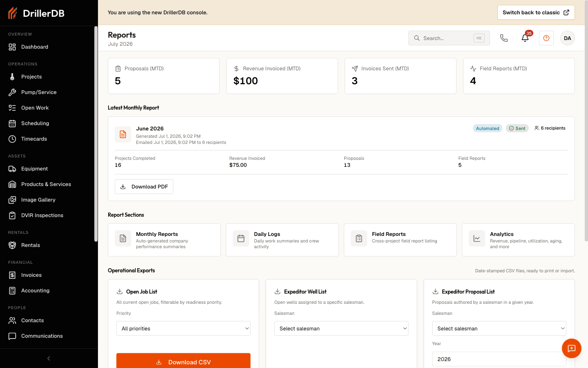Open the Proposals (MTD) card
This screenshot has height=368, width=588.
(x=164, y=76)
